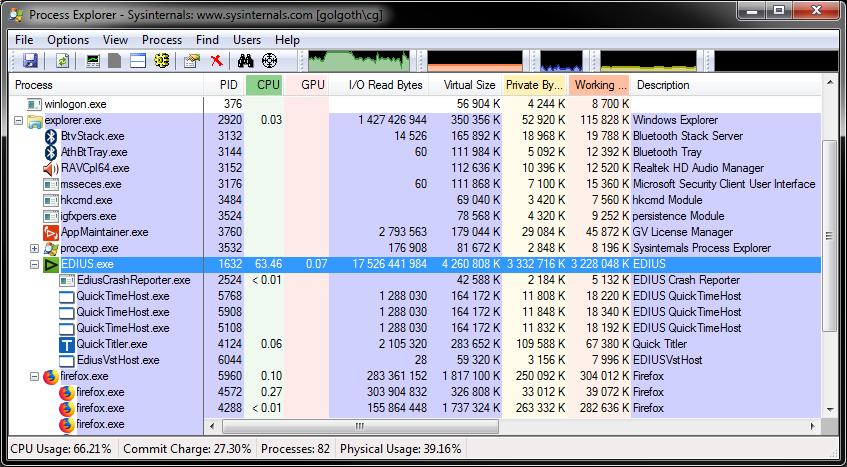Sort by the Description column header
847x467 pixels.
click(x=726, y=85)
